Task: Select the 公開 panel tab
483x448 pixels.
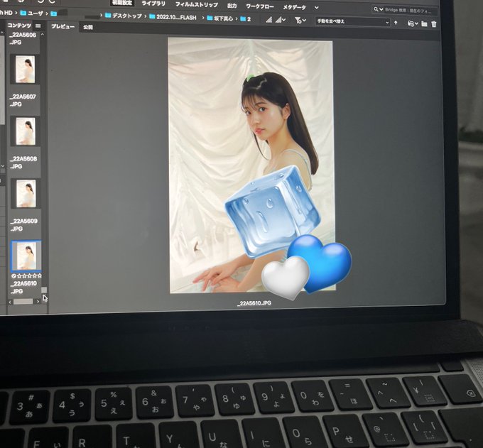Action: (x=88, y=27)
